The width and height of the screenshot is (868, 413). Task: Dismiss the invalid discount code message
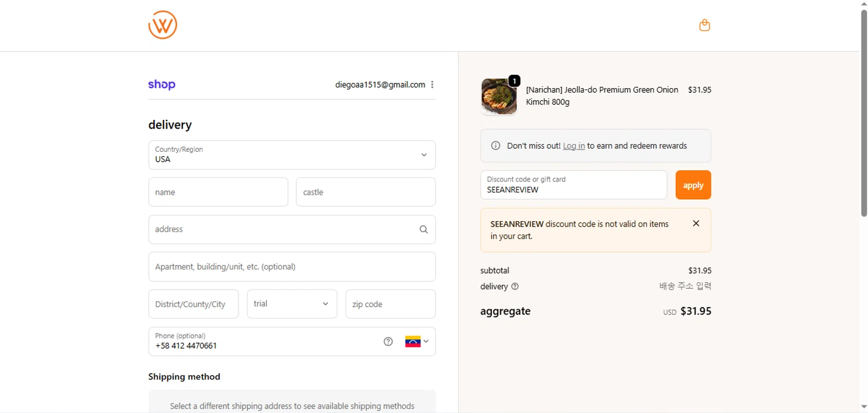(x=696, y=224)
